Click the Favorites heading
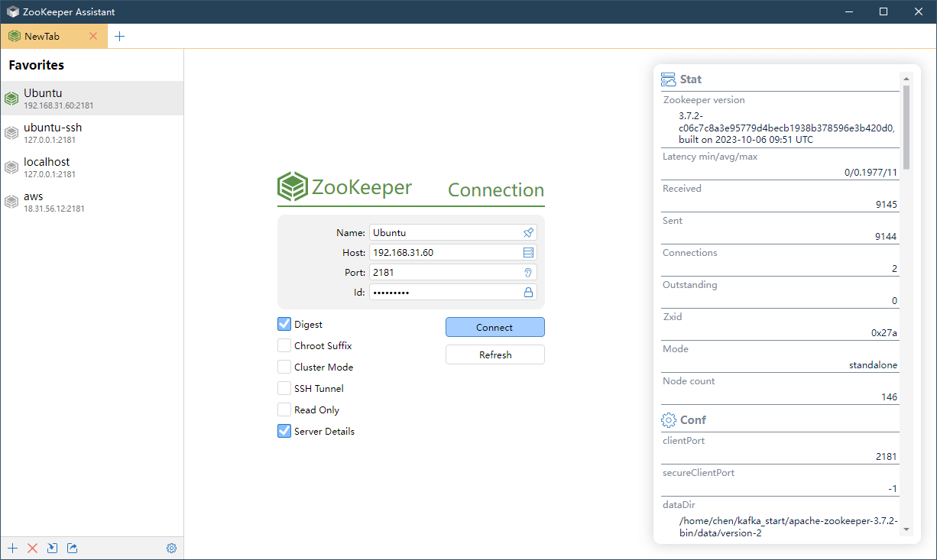Screen dimensions: 937x560 click(x=37, y=65)
